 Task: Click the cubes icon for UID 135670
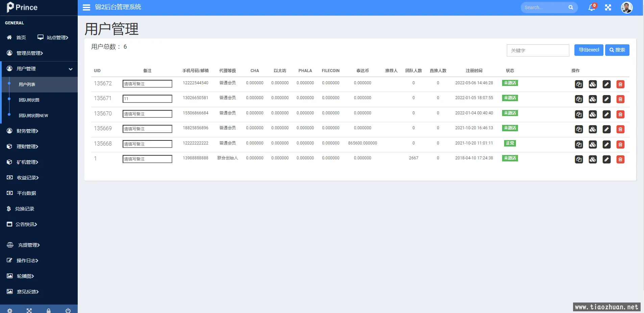pyautogui.click(x=593, y=114)
